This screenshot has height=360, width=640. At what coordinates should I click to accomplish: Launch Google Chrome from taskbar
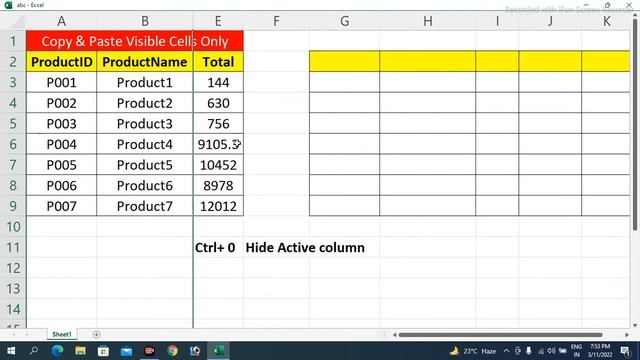pos(172,351)
